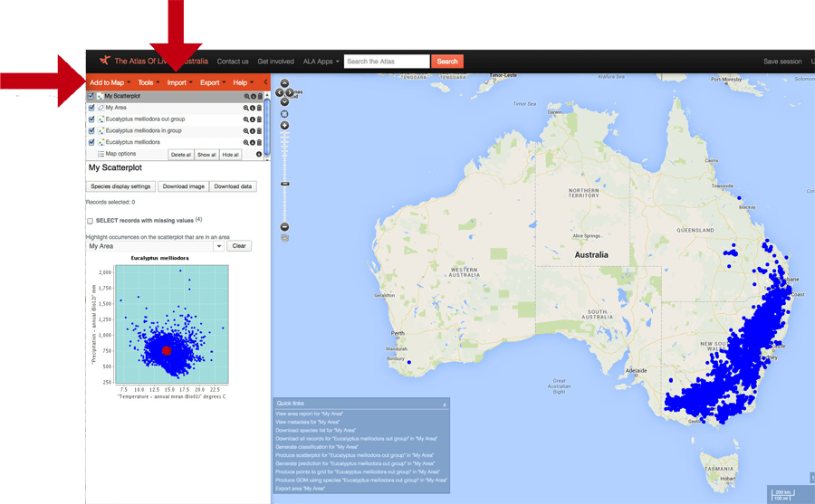Open the My Area highlight dropdown
The height and width of the screenshot is (504, 815).
tap(219, 246)
